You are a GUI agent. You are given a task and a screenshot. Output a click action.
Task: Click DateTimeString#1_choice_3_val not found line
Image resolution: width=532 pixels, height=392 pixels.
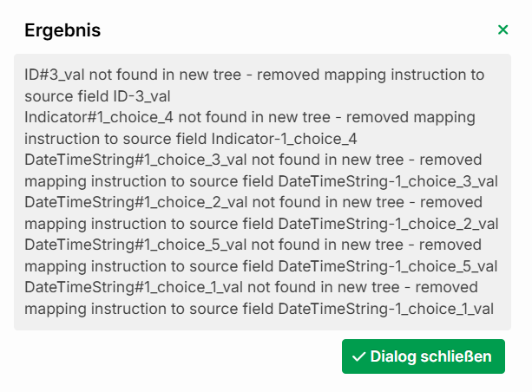253,160
